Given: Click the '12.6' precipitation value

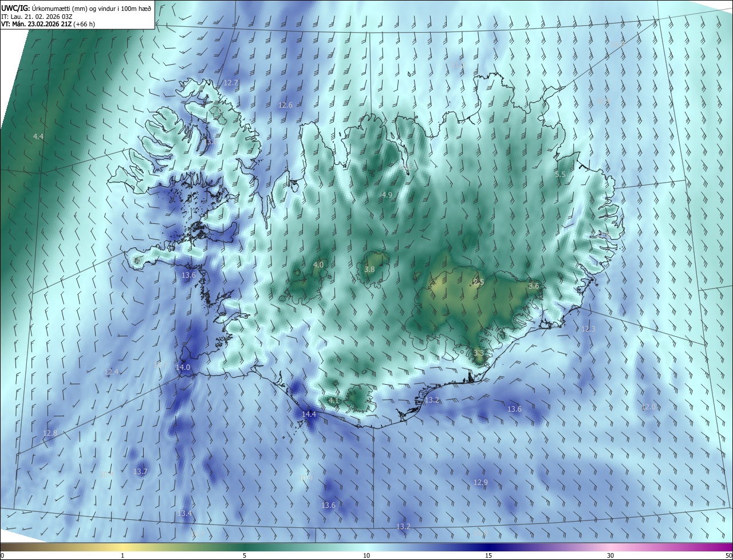Looking at the screenshot, I should 285,105.
